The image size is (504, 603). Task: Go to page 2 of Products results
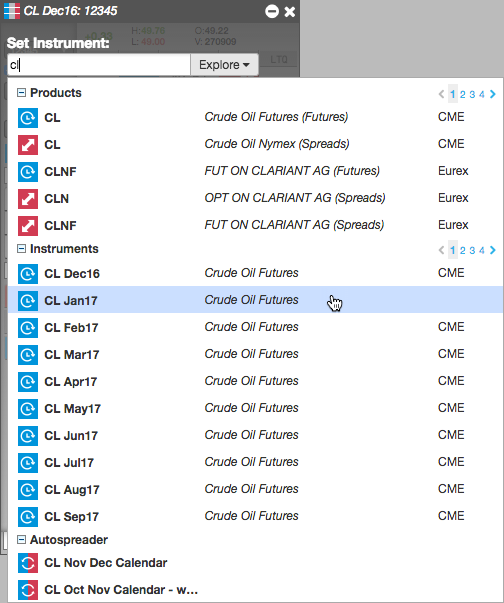click(462, 94)
